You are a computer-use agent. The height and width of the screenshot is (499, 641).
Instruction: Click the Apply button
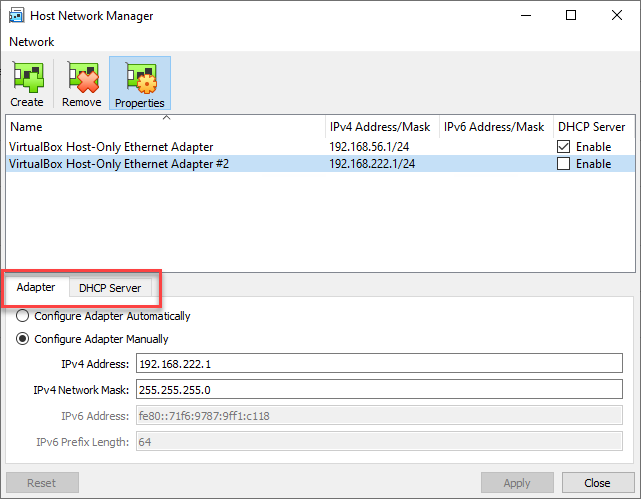[517, 483]
